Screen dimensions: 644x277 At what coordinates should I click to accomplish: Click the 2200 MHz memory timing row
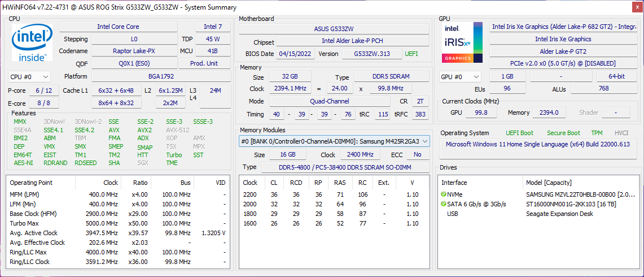point(333,194)
